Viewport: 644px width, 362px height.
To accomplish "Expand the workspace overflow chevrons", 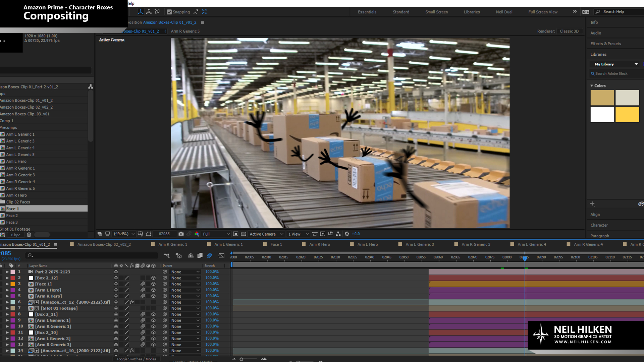I will [x=575, y=11].
